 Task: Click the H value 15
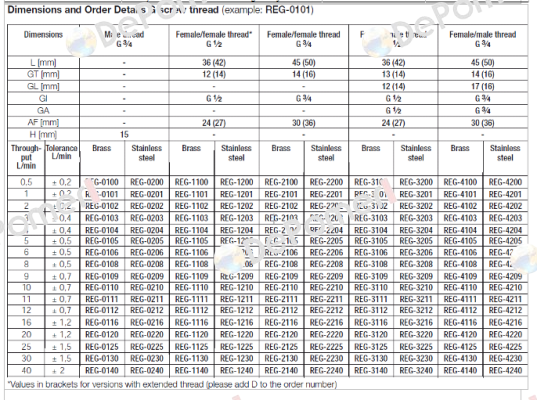coord(124,135)
